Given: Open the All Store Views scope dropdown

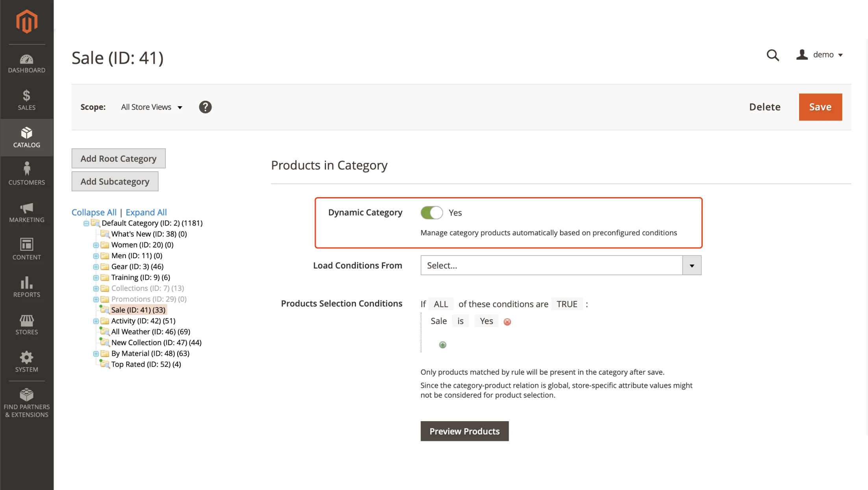Looking at the screenshot, I should 152,107.
